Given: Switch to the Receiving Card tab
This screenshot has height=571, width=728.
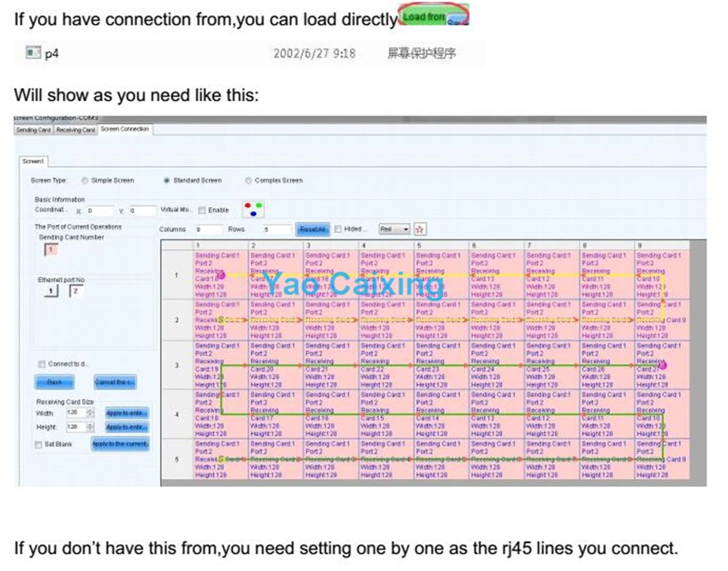Looking at the screenshot, I should 75,129.
